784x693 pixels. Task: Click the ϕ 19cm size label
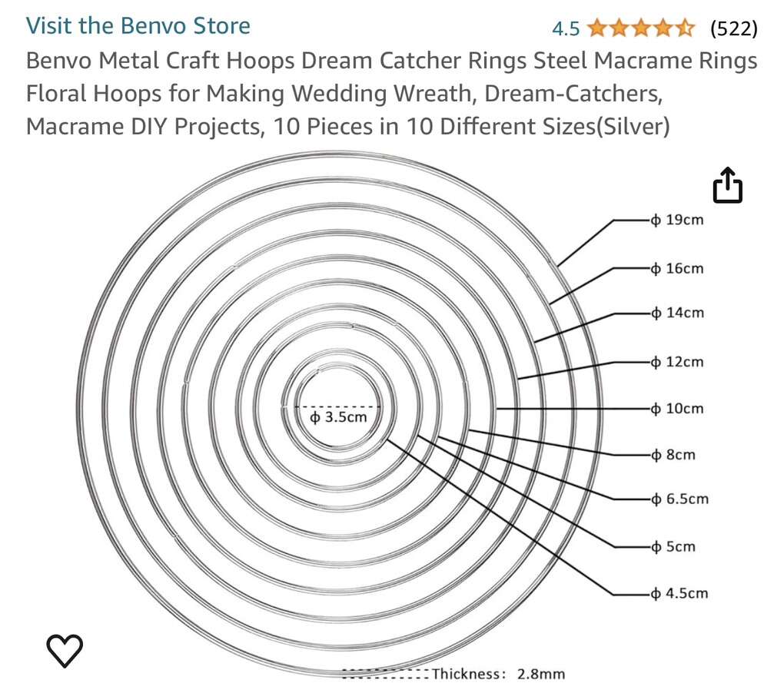[x=677, y=220]
